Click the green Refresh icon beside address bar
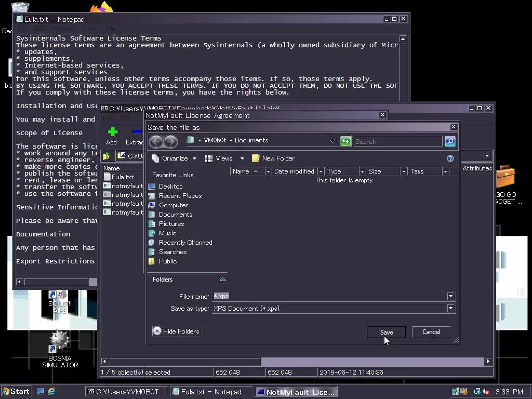The image size is (532, 399). 345,141
